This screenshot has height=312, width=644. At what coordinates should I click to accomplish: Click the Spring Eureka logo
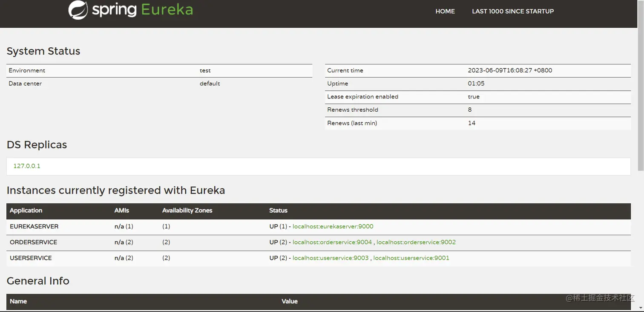(x=131, y=10)
